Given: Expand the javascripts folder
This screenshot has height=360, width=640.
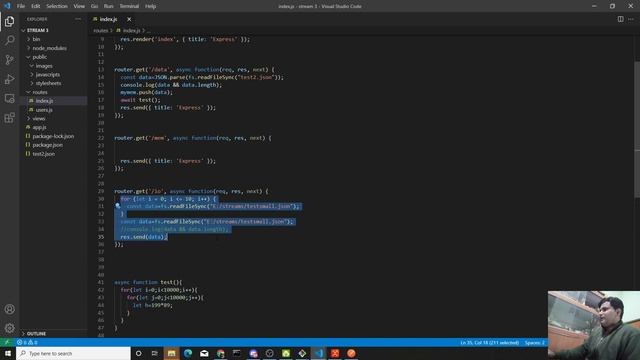Looking at the screenshot, I should pos(48,75).
